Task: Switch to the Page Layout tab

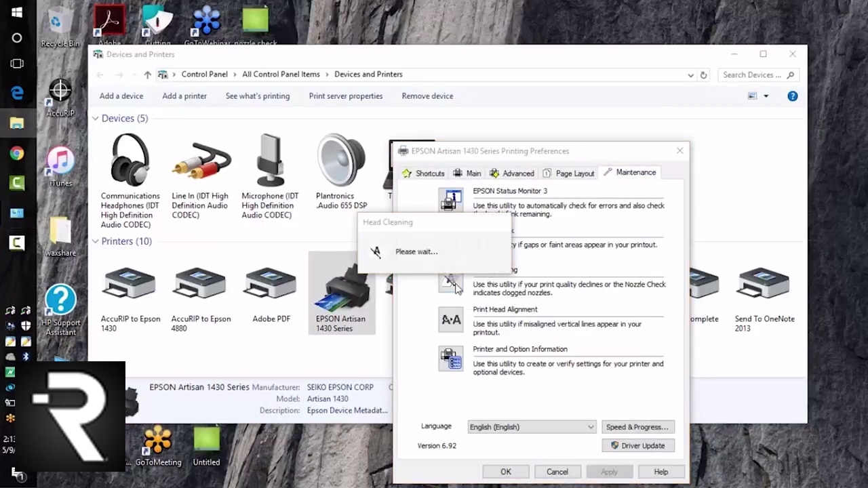Action: [569, 174]
